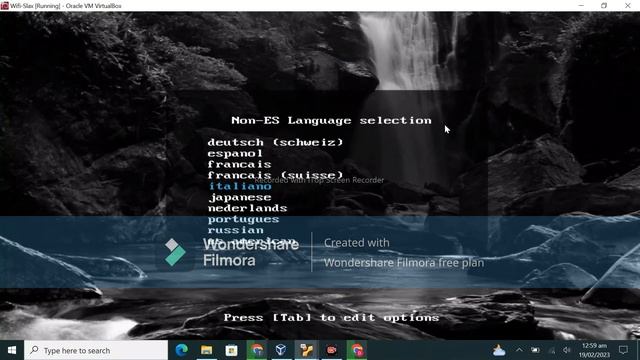Click the network status tray icon
Image resolution: width=640 pixels, height=360 pixels.
click(552, 350)
